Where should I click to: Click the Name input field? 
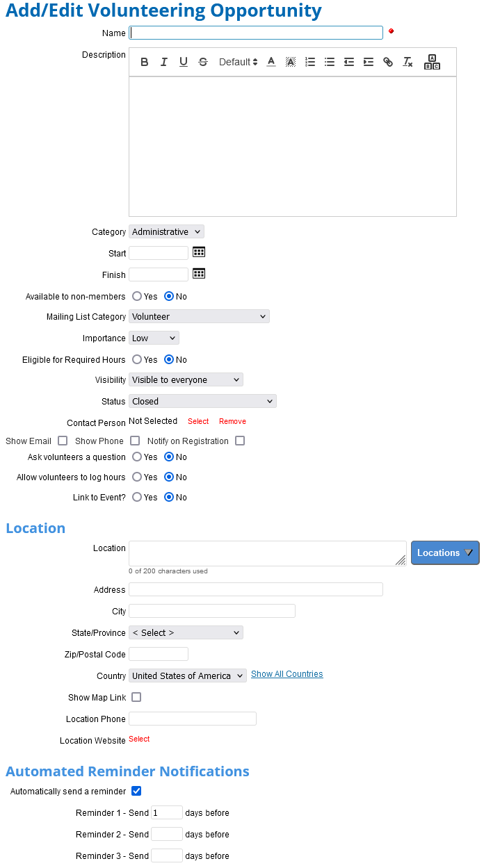[256, 33]
